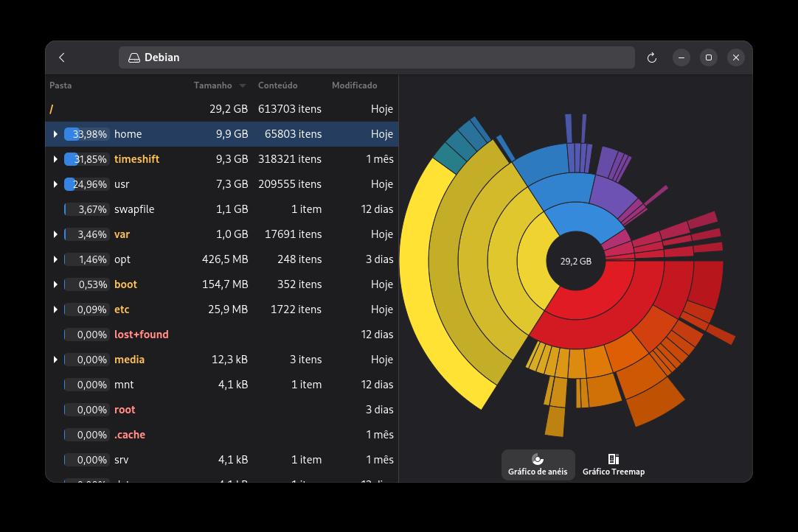Viewport: 798px width, 532px height.
Task: Expand the usr folder tree
Action: click(55, 184)
